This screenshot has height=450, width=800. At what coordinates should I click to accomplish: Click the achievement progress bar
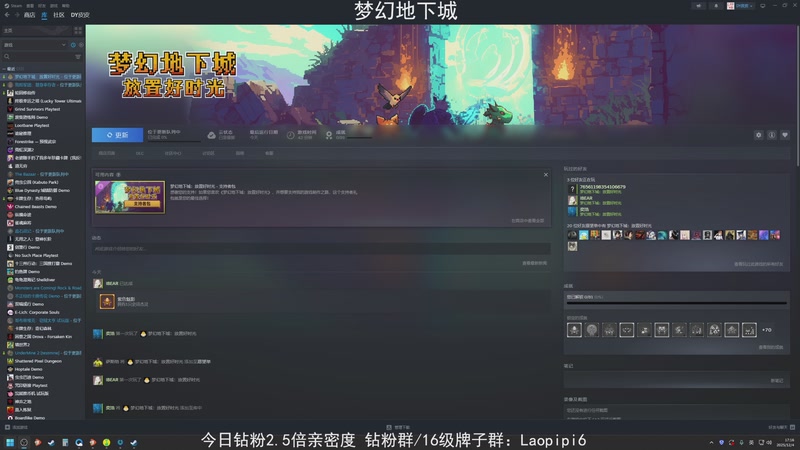point(677,303)
